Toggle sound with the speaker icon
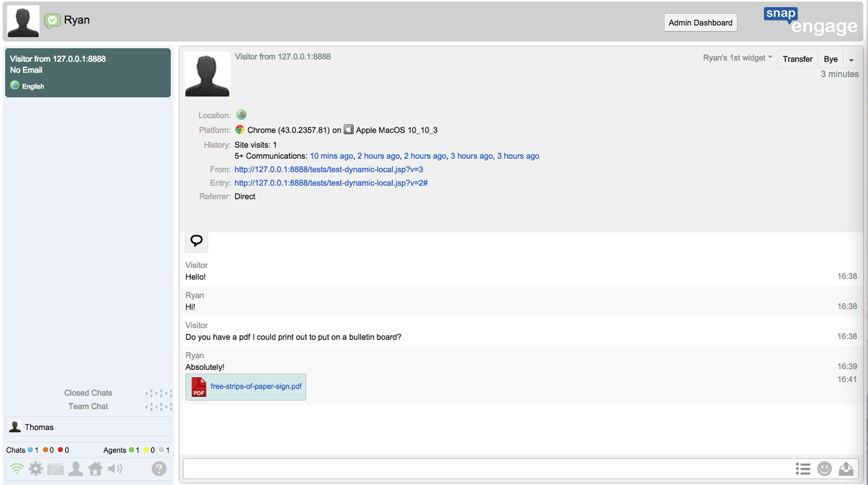 tap(115, 469)
